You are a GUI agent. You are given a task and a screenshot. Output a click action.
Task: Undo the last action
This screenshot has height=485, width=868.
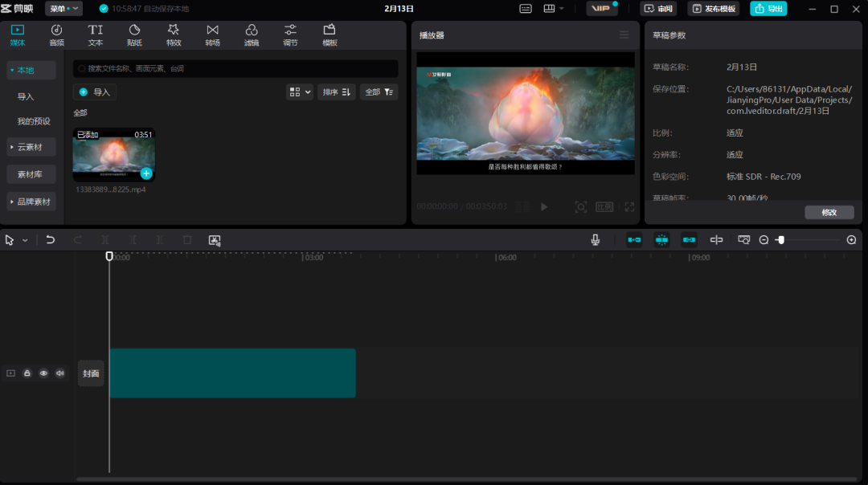coord(51,240)
